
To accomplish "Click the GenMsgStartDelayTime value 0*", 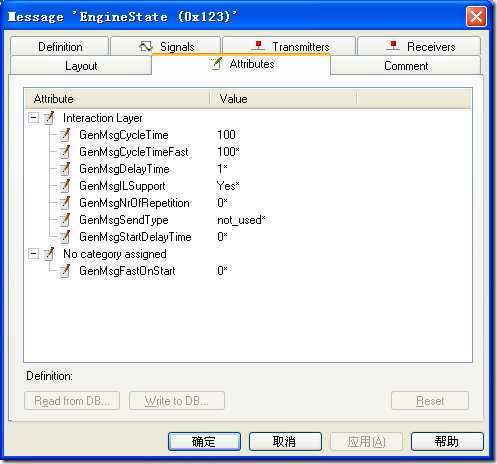I will [222, 237].
